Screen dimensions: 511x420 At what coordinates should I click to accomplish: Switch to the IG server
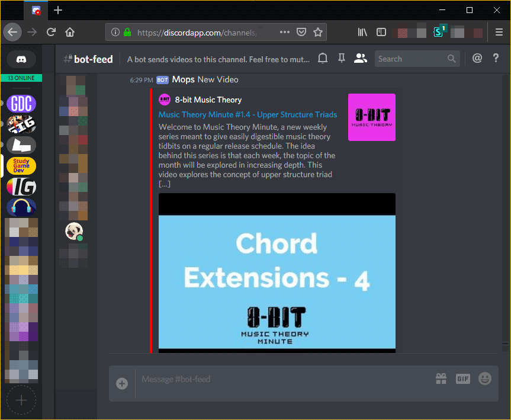[x=21, y=187]
